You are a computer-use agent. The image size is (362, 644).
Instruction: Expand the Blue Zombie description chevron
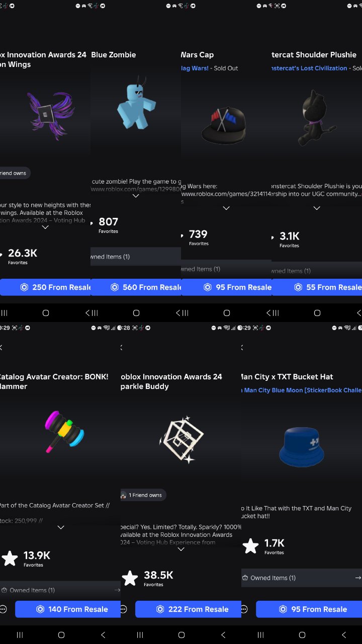[136, 196]
